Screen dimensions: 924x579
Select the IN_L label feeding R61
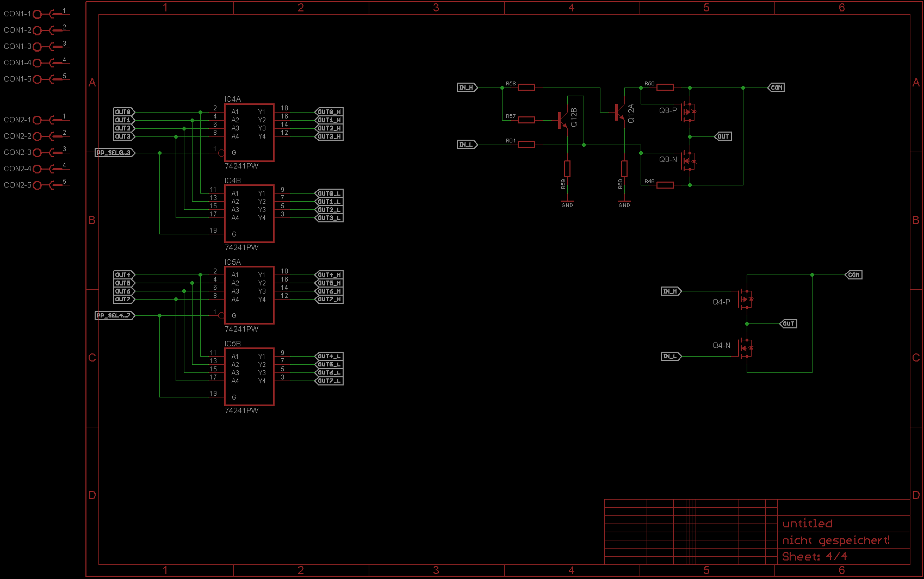click(467, 144)
